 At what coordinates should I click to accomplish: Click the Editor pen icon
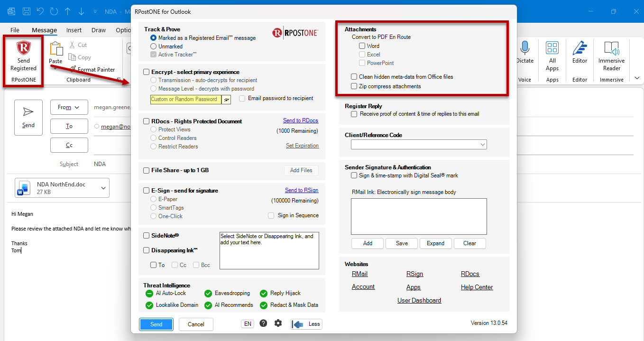pos(580,48)
